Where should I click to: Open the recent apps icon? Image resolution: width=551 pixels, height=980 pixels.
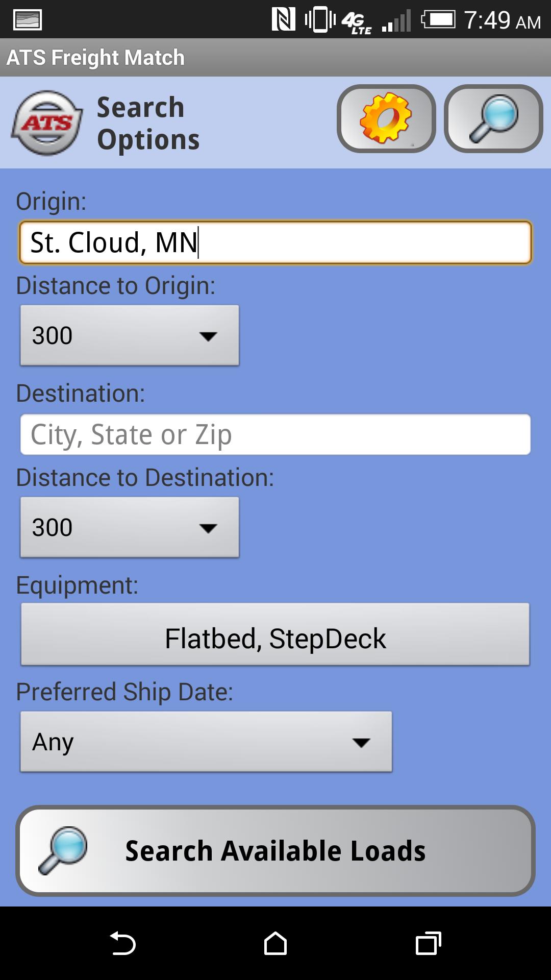(429, 943)
